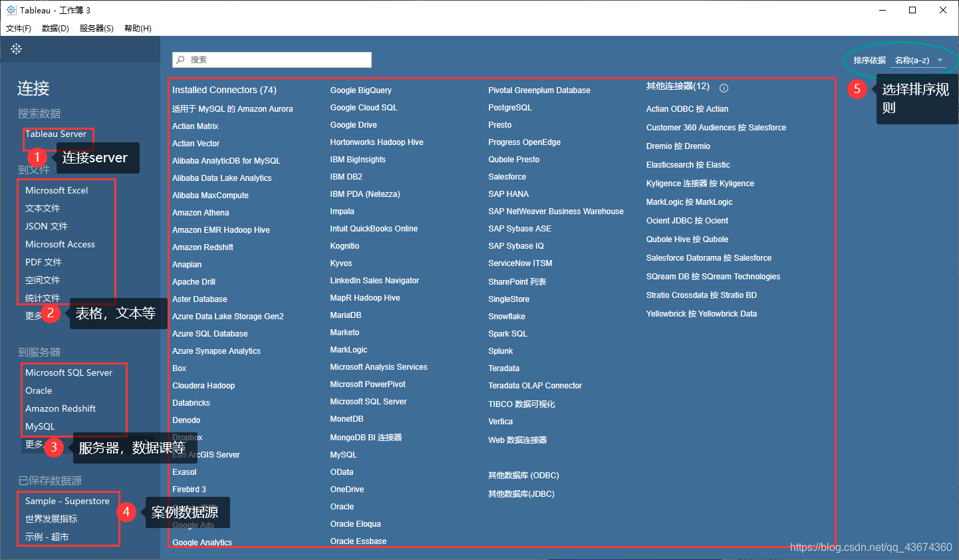Choose Pivotal Greenplum Database connector

(539, 90)
